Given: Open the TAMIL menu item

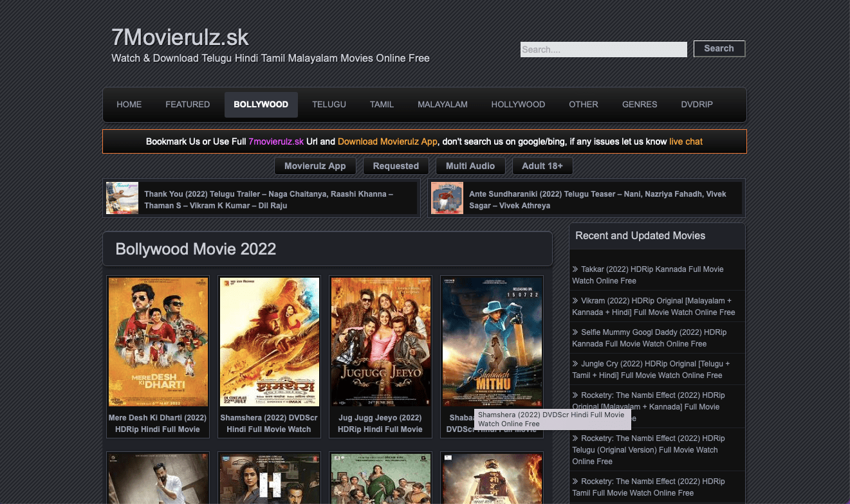Looking at the screenshot, I should click(382, 104).
